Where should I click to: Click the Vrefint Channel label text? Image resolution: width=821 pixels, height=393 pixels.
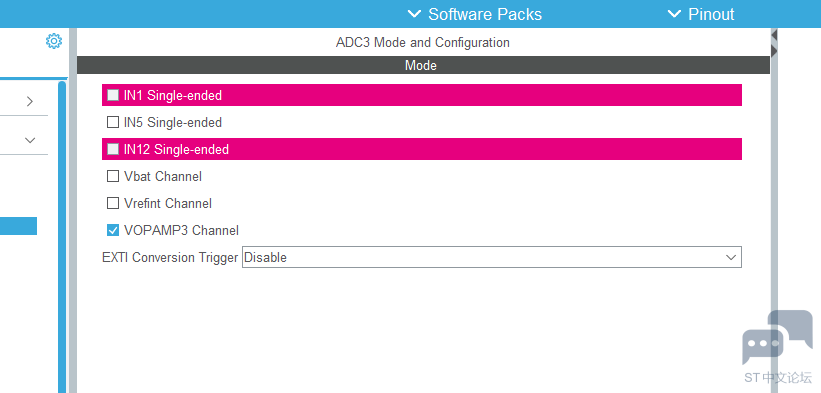click(168, 204)
